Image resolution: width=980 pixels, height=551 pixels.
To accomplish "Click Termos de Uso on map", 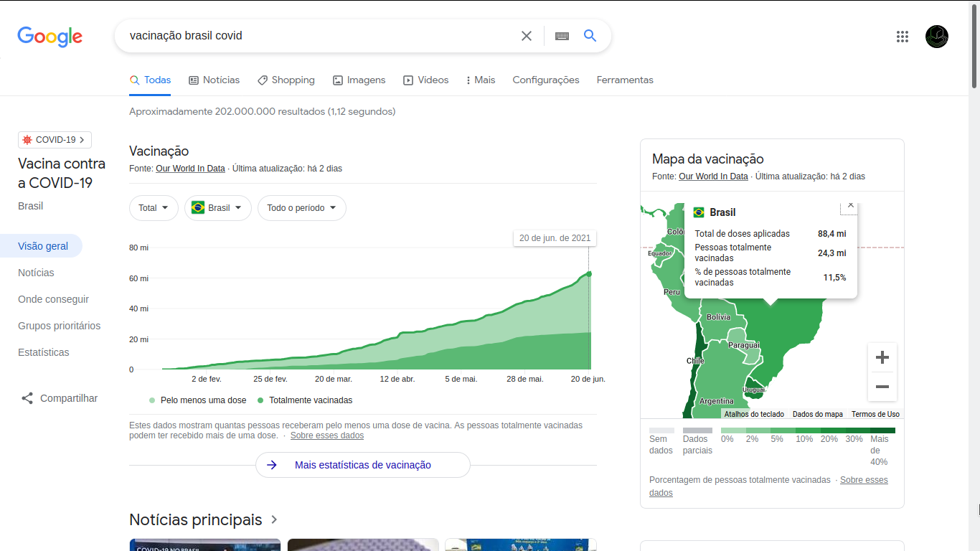I will pyautogui.click(x=875, y=414).
